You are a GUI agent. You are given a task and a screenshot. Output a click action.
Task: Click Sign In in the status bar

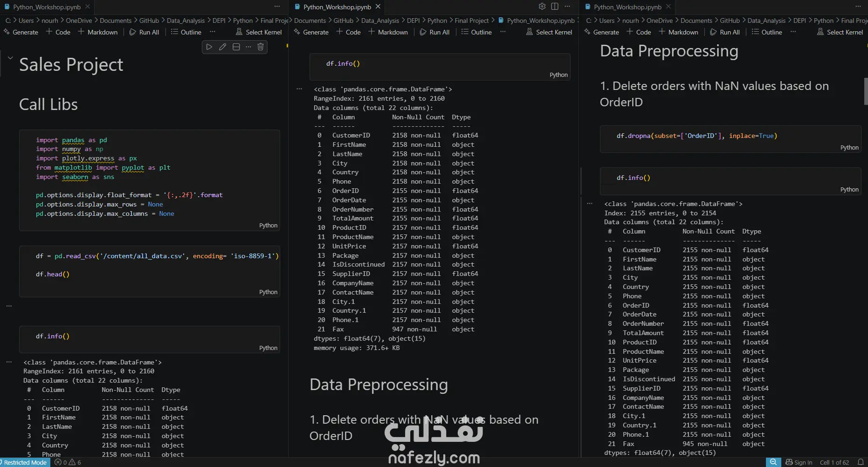tap(799, 462)
